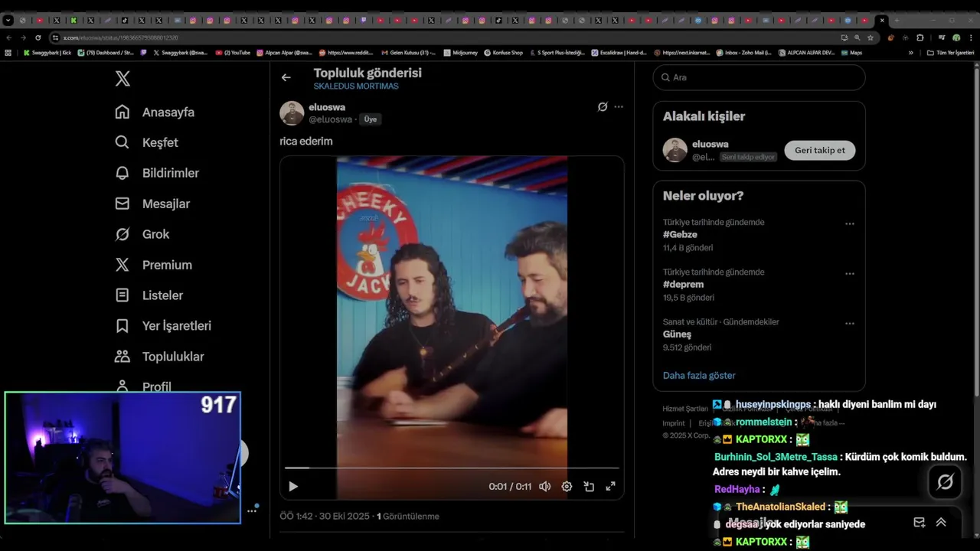Click the floating Grok button

coord(946,481)
